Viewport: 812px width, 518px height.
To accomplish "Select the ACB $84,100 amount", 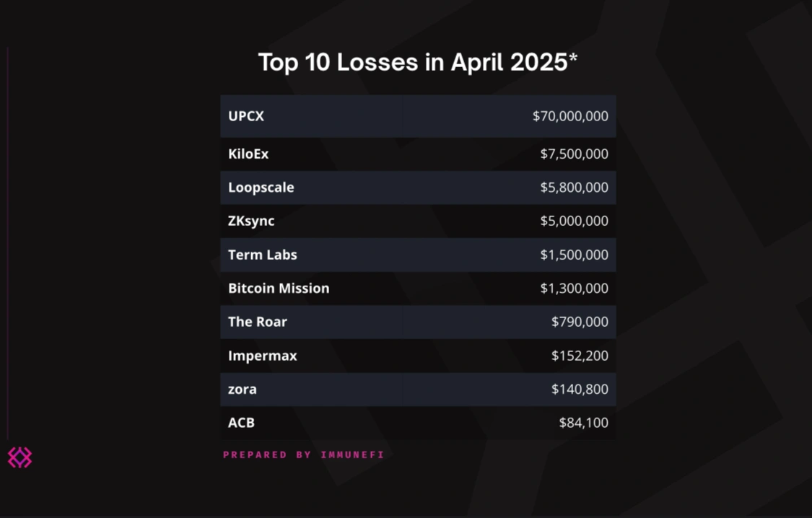I will click(x=584, y=423).
